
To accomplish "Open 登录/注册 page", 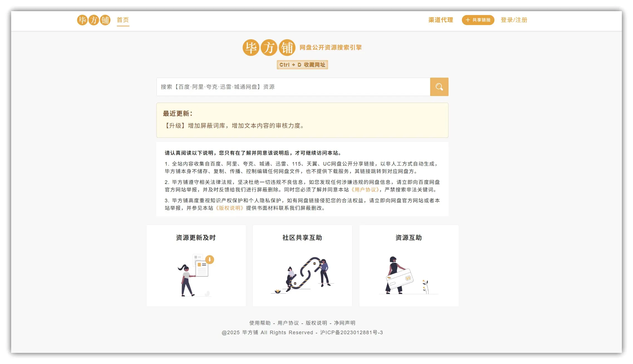I will (514, 20).
